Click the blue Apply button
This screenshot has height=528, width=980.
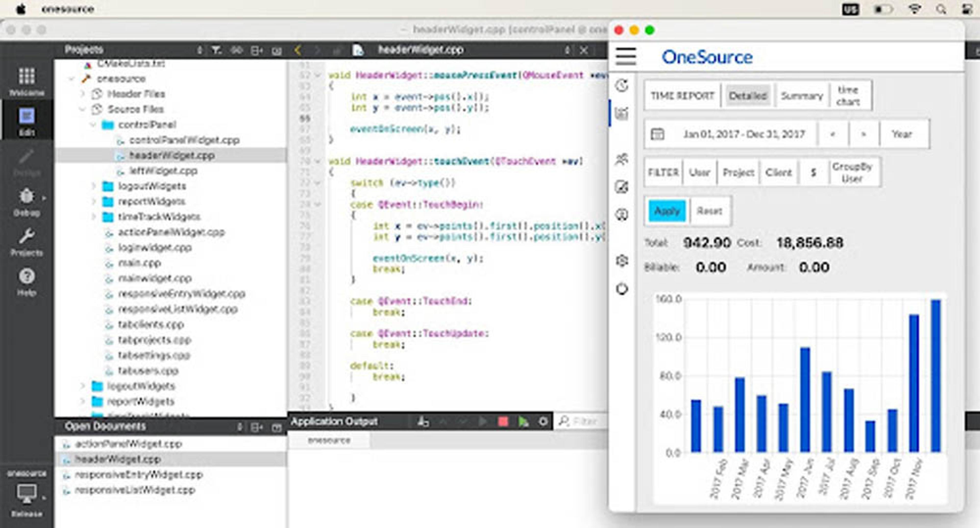pos(667,211)
